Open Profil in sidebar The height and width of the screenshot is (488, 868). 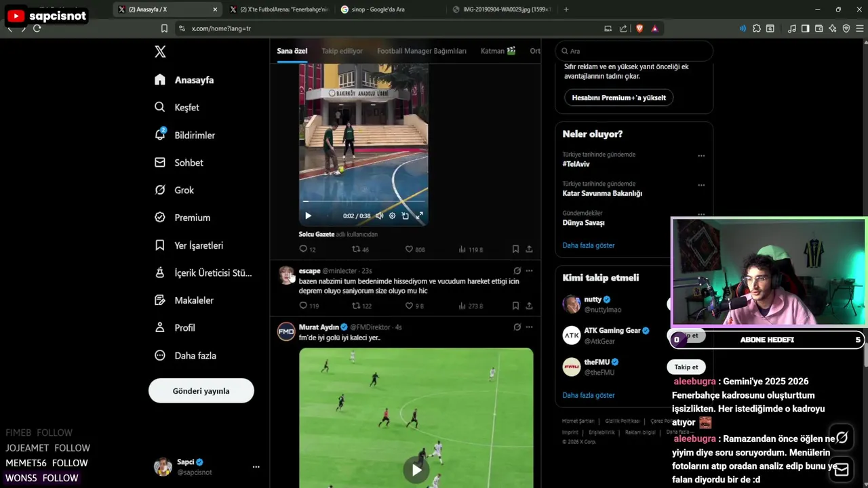click(174, 327)
